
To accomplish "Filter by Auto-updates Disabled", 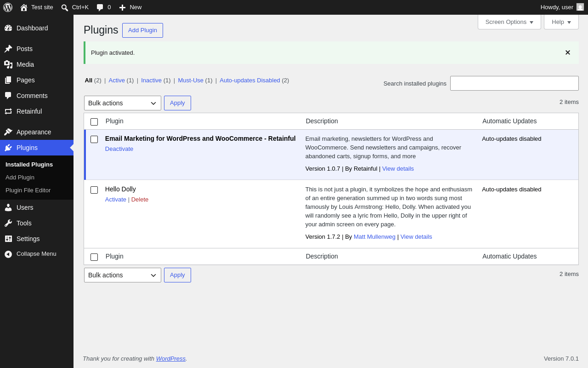I will point(250,80).
